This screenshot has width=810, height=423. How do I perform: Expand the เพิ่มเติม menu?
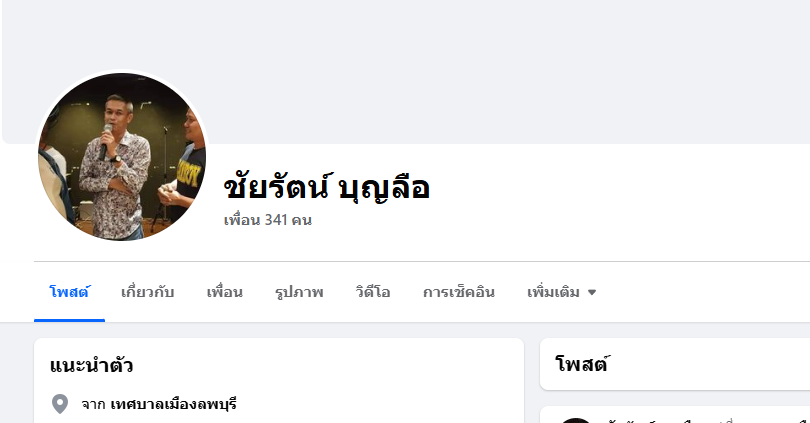click(562, 292)
